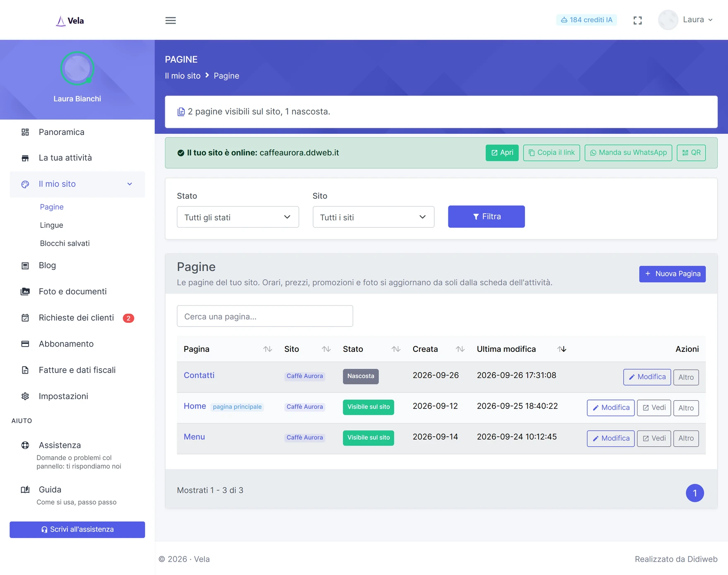
Task: Open the Contatti page link
Action: click(x=199, y=375)
